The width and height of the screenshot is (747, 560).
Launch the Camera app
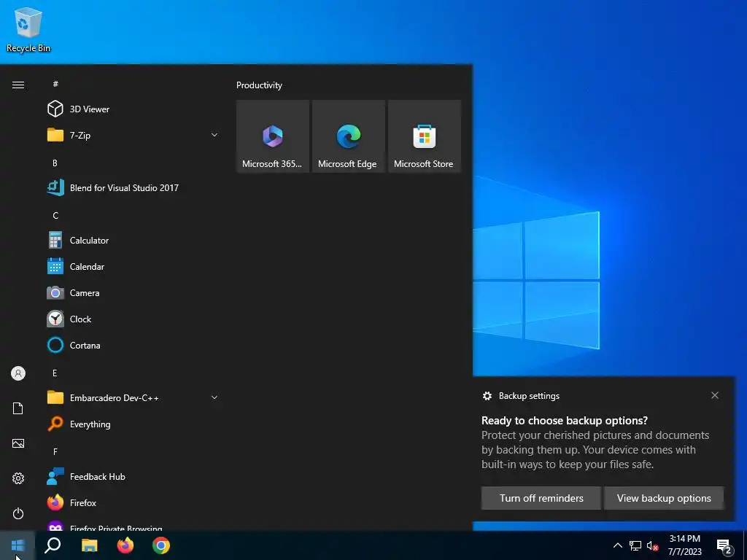(x=133, y=293)
